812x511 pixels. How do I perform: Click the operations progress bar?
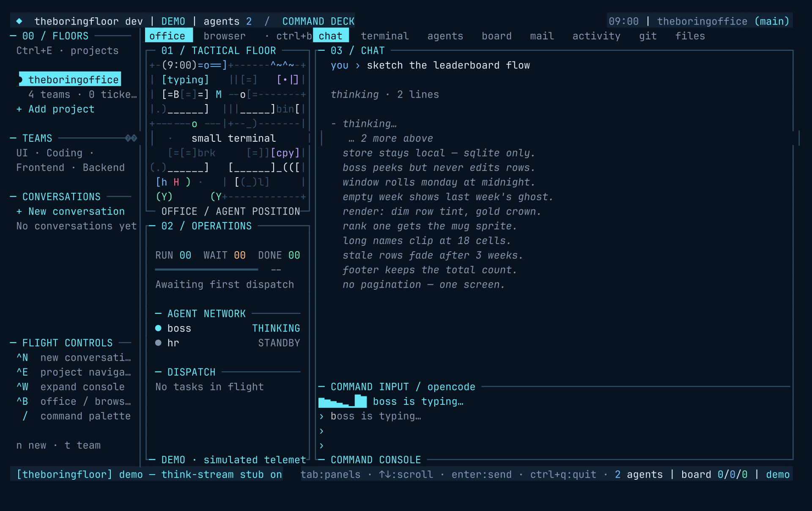click(206, 269)
